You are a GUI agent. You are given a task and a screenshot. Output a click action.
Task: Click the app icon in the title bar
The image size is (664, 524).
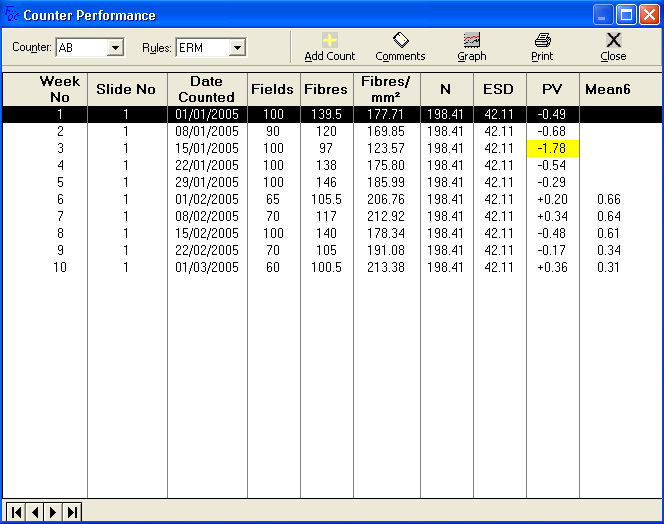[11, 14]
